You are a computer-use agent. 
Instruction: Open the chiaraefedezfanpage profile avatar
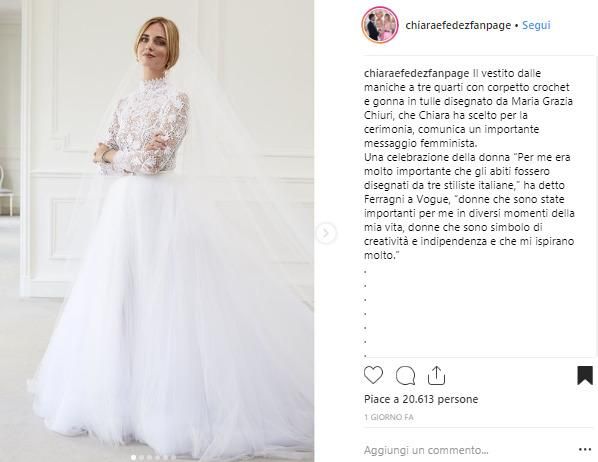tap(380, 25)
